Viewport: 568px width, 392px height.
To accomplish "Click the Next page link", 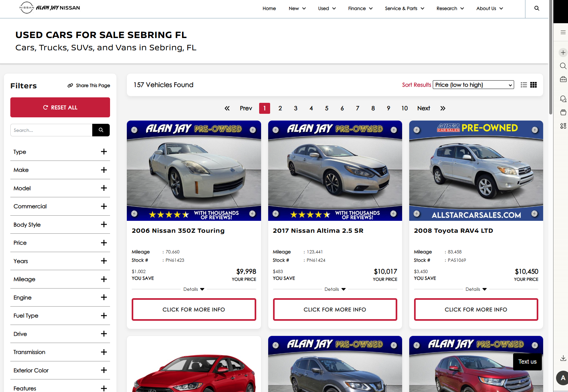I will [424, 108].
